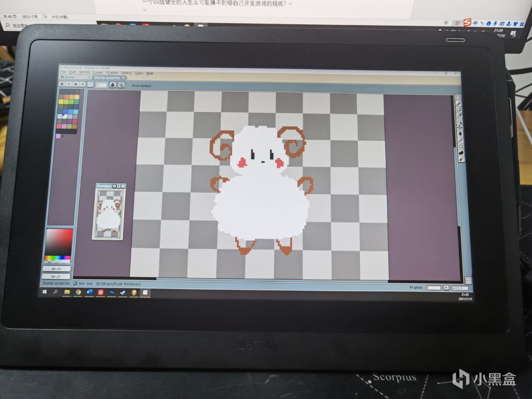Select the Pencil tool
Screen dimensions: 532x399
(x=458, y=104)
